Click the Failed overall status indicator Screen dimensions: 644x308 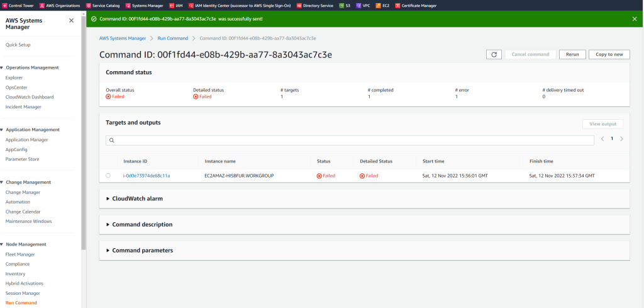(x=115, y=96)
